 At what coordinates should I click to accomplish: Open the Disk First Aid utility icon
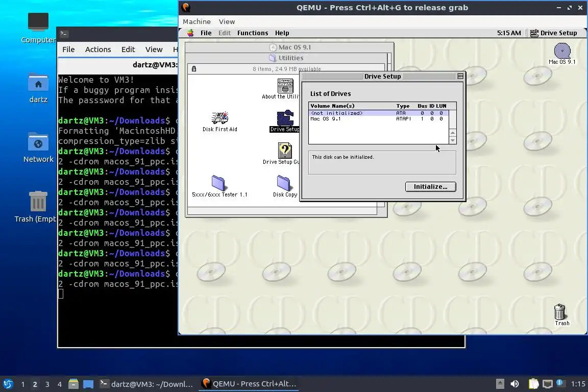click(220, 118)
